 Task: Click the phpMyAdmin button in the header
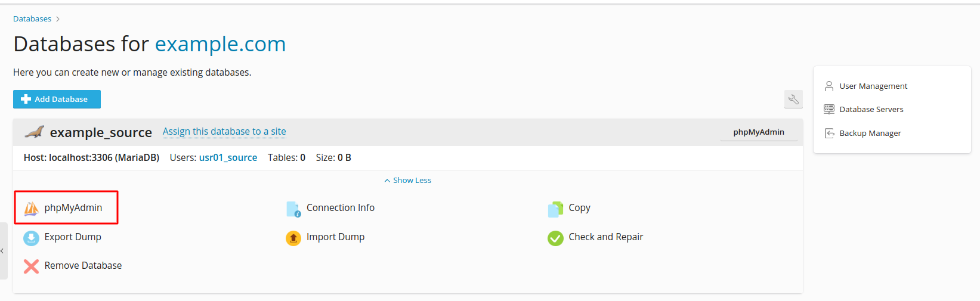[759, 132]
